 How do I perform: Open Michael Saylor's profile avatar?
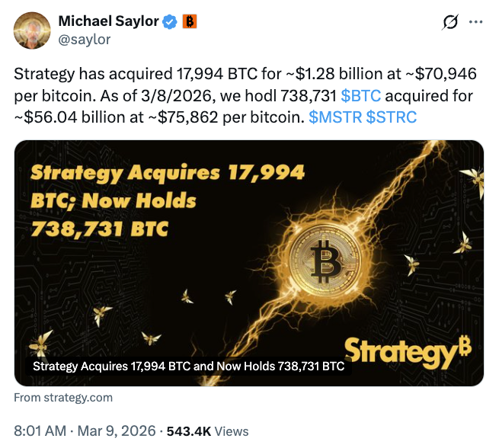(x=31, y=30)
